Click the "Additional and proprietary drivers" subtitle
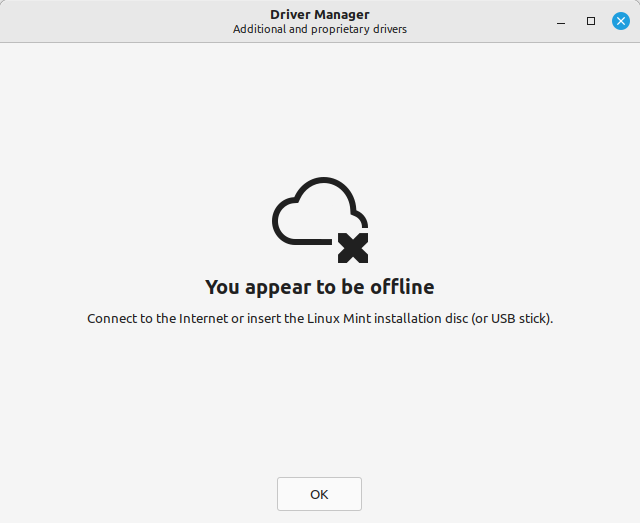Viewport: 640px width, 523px height. 319,29
